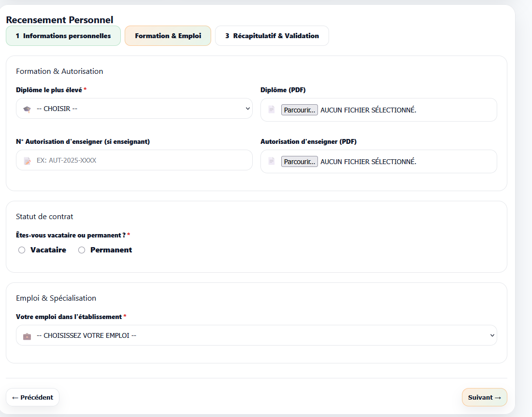Click the chevron arrow of the diploma select
Screen dimensions: 532x417
point(248,109)
